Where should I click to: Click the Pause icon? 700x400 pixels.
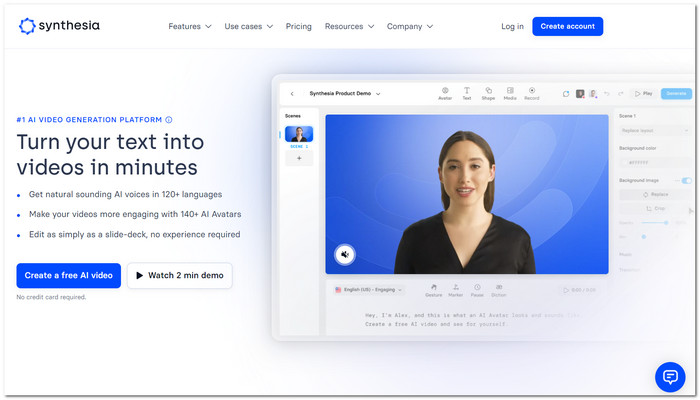pos(477,290)
